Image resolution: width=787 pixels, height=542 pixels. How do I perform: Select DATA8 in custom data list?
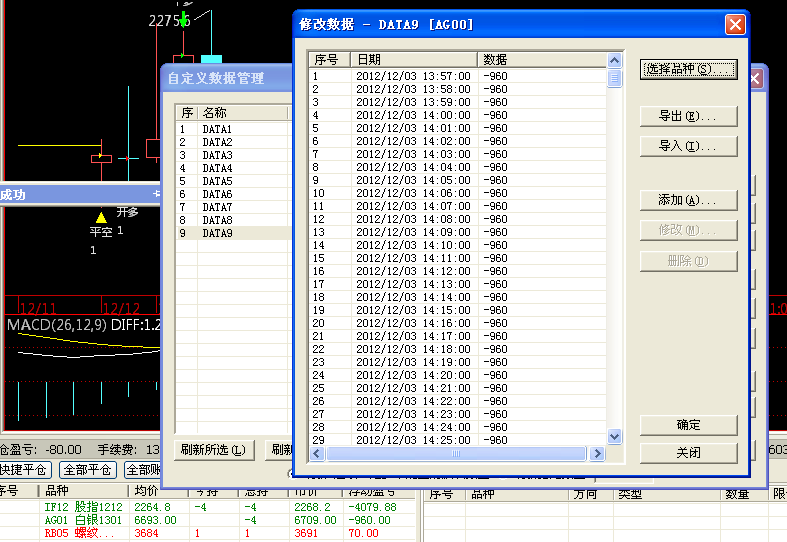coord(233,220)
